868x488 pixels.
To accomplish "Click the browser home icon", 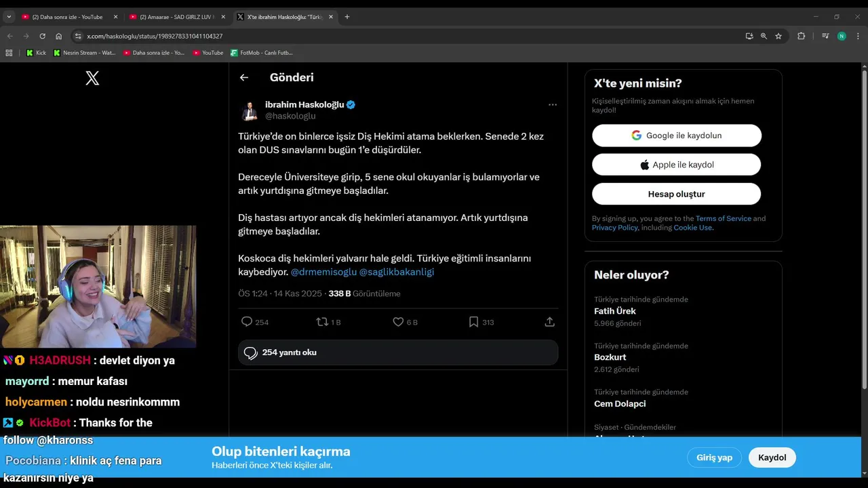I will click(59, 36).
